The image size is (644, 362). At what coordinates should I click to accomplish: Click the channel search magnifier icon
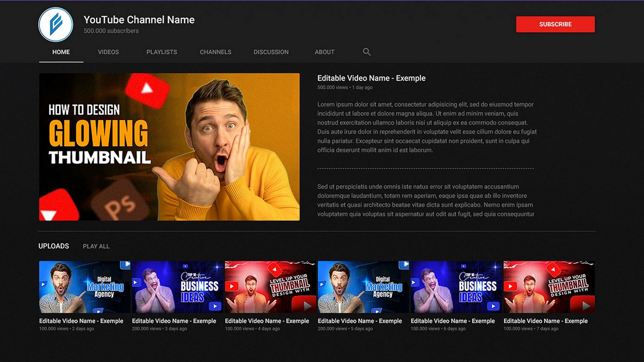pos(366,52)
